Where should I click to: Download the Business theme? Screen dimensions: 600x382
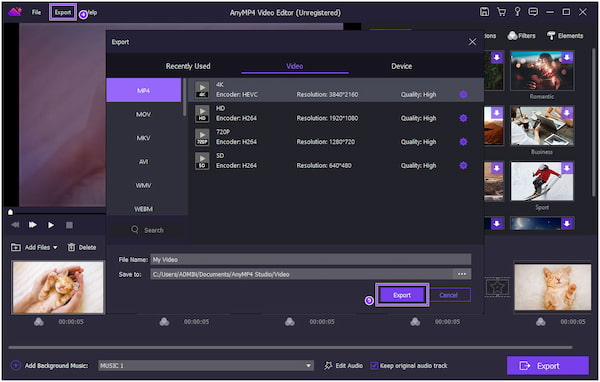[x=567, y=113]
